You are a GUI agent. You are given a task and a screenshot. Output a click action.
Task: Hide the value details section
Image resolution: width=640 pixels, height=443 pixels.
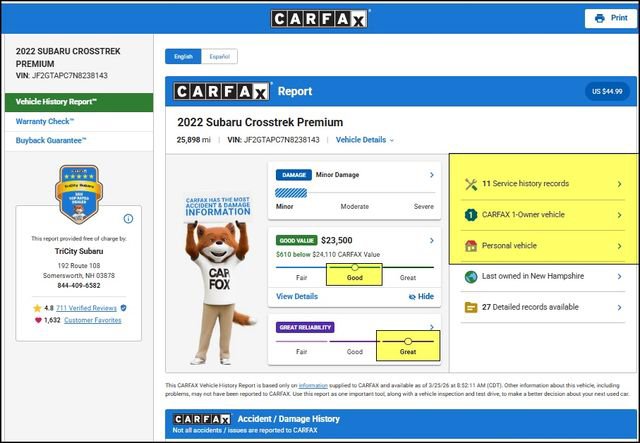(421, 297)
